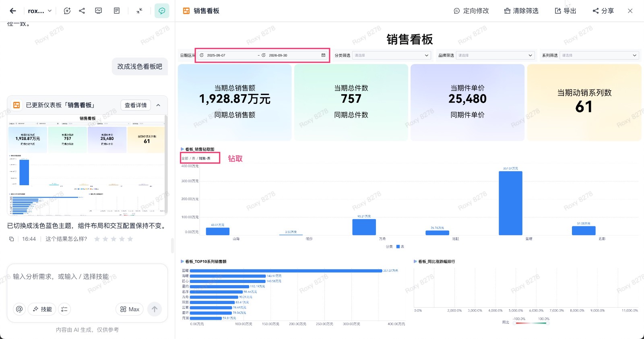Click the 蓝耀 bar in drill chart

pos(510,203)
